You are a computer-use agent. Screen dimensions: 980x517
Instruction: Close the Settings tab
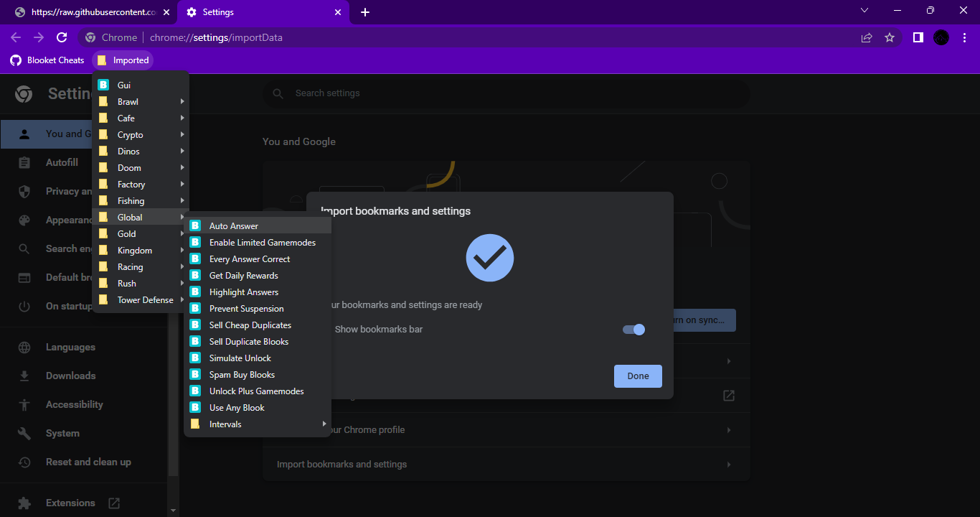tap(337, 12)
